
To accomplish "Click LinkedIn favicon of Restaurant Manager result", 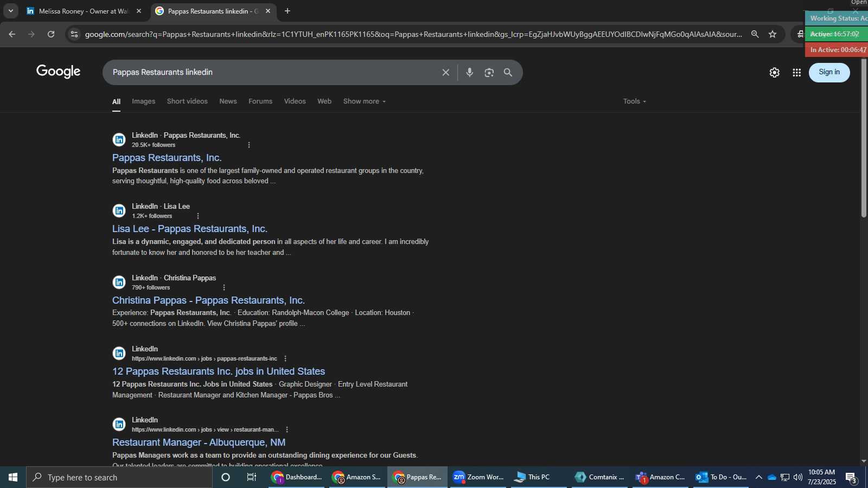I will pos(119,425).
